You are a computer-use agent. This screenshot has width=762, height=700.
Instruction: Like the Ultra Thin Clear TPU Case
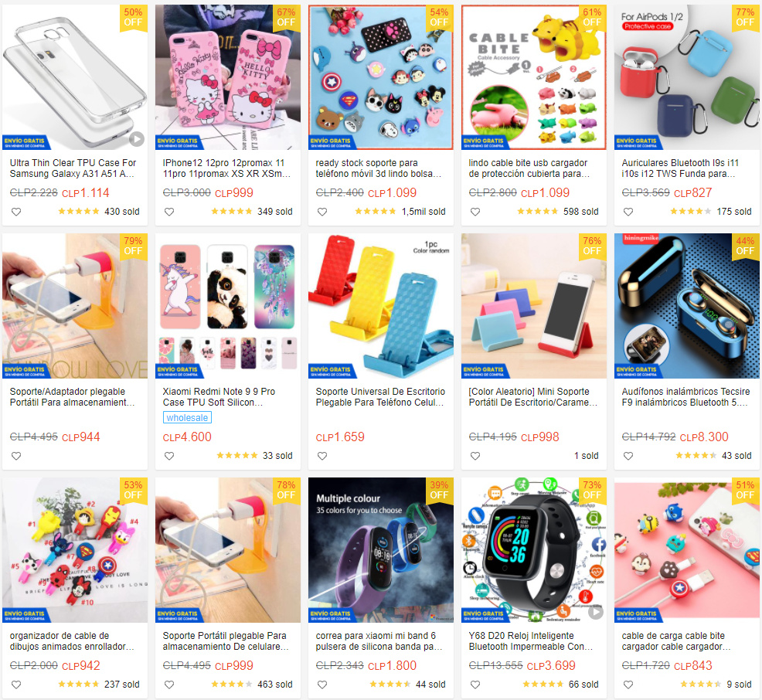(16, 212)
